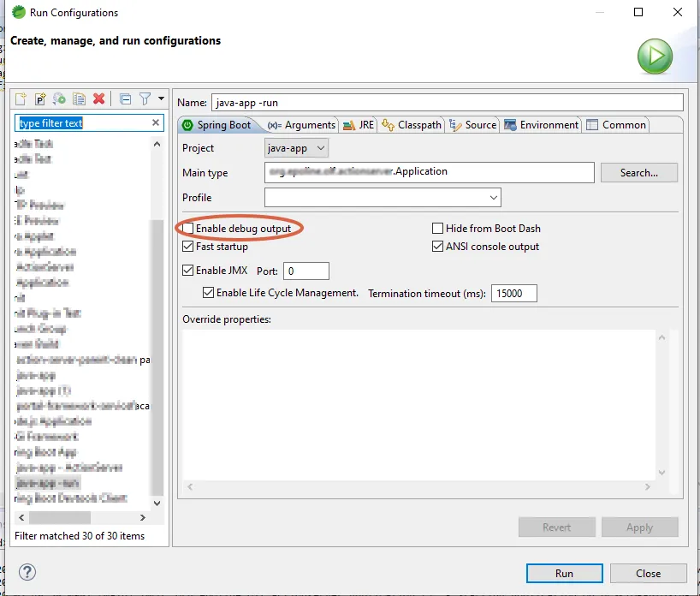Click the Apply button

[640, 527]
